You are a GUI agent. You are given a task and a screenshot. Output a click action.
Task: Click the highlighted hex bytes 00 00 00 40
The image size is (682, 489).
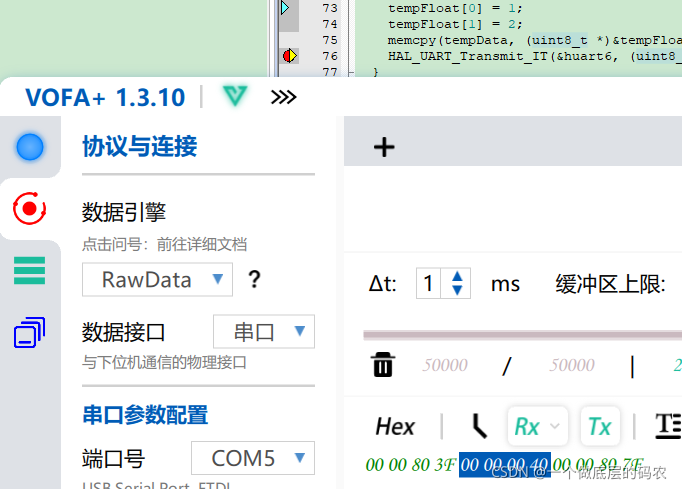[505, 465]
